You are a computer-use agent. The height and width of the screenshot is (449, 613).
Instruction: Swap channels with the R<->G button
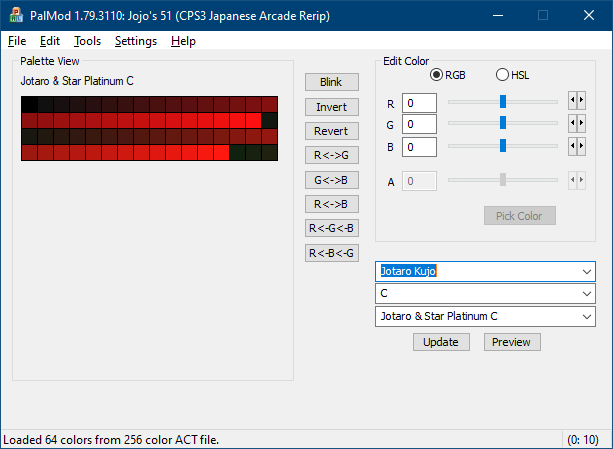331,155
